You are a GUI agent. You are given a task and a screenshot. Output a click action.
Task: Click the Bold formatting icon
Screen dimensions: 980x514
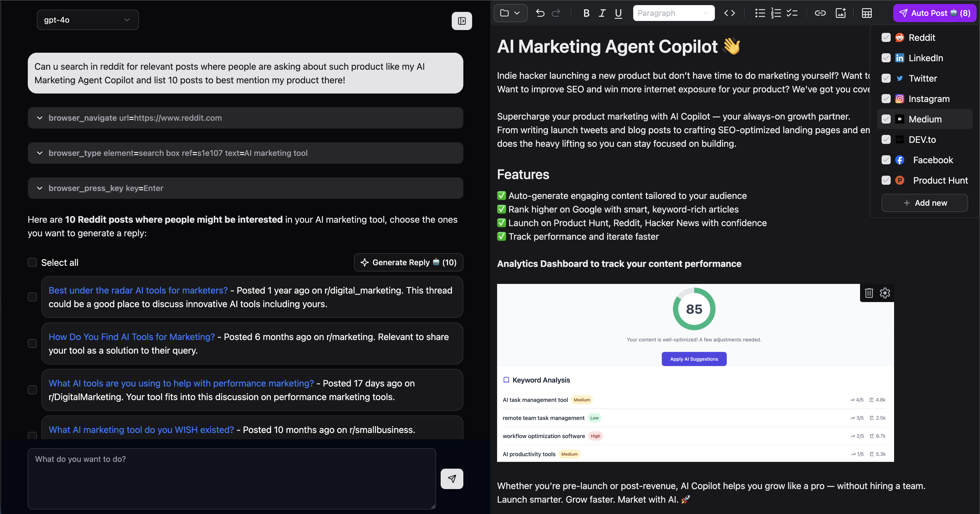pos(586,13)
